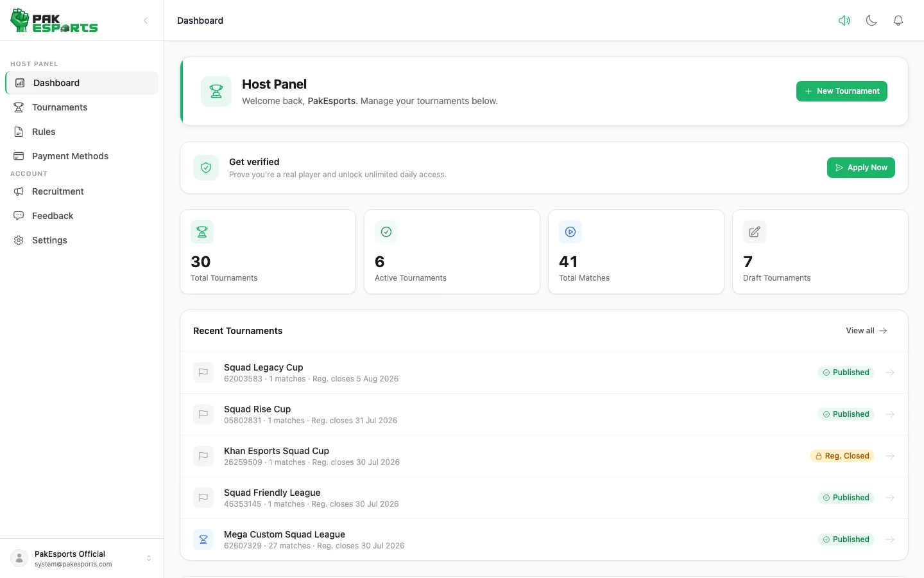Click the Dashboard page title
924x578 pixels.
tap(200, 21)
